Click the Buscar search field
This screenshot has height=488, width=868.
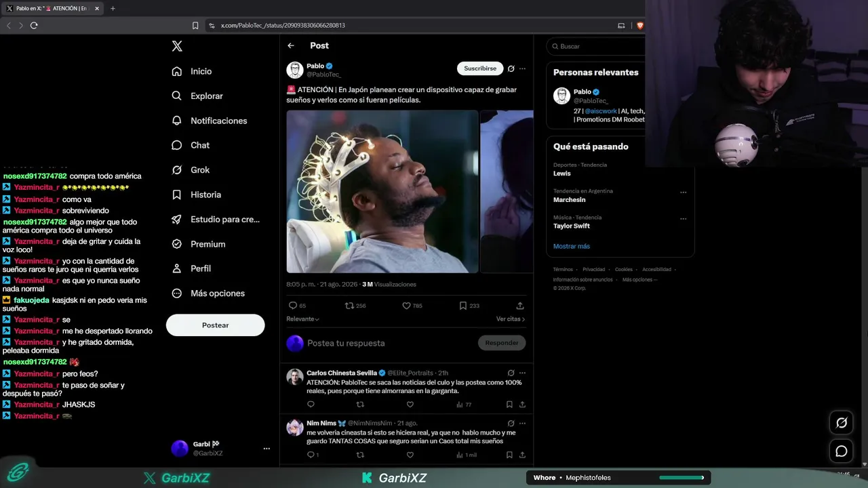[597, 46]
